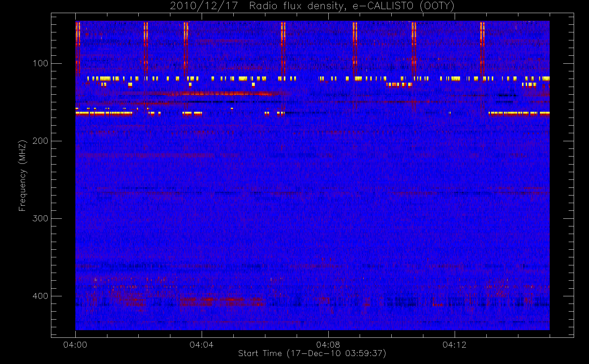This screenshot has height=364, width=589.
Task: Click the '100' frequency tick label
Action: coord(40,63)
